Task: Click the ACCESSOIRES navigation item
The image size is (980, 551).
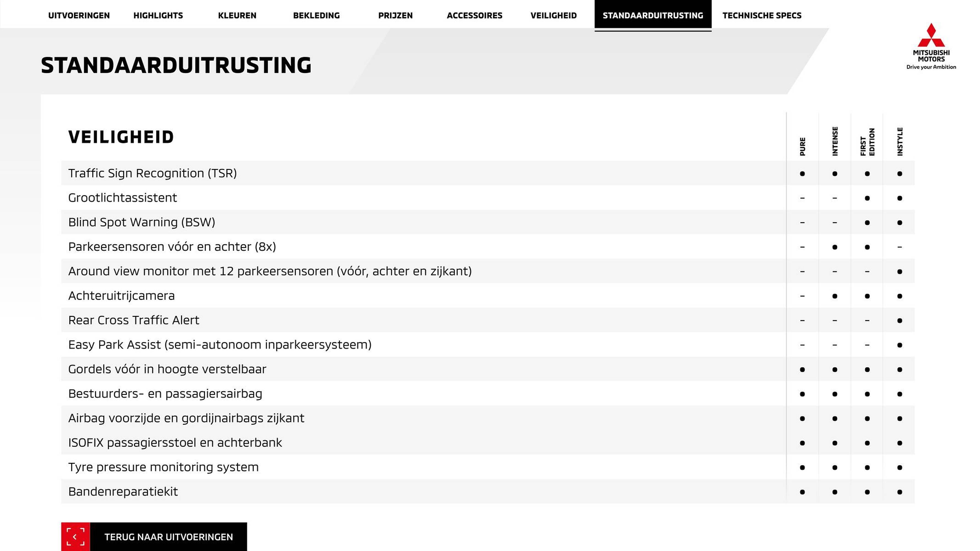Action: click(474, 15)
